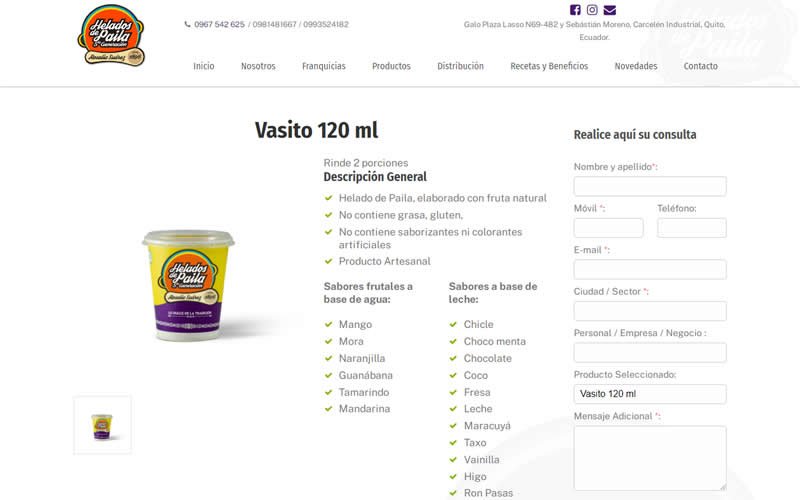800x500 pixels.
Task: Click the phone icon beside 0967 542 625
Action: coord(187,24)
